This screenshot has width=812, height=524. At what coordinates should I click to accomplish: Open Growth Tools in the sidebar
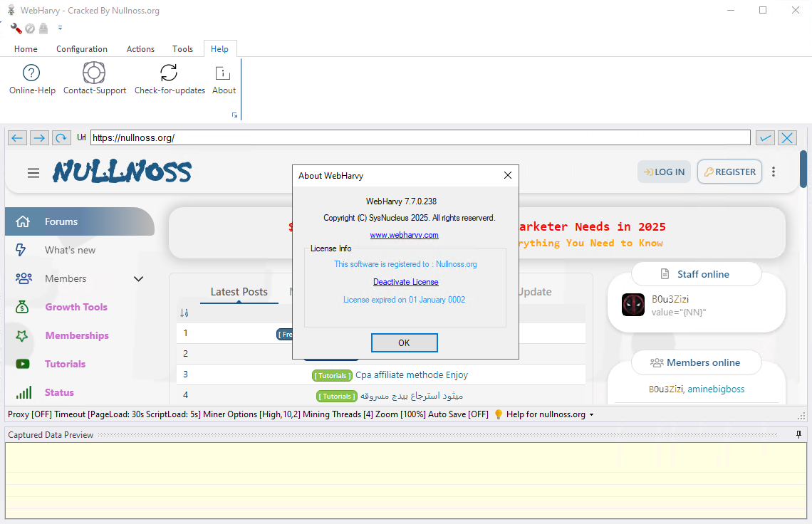coord(76,307)
